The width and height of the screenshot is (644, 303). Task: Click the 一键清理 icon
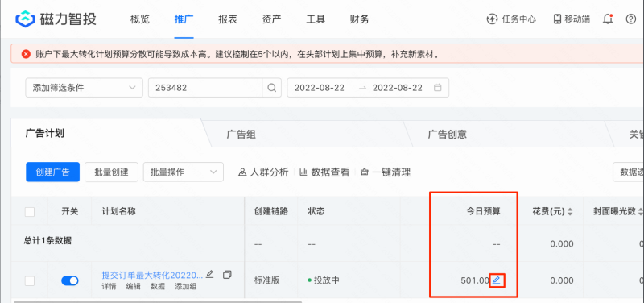point(364,172)
